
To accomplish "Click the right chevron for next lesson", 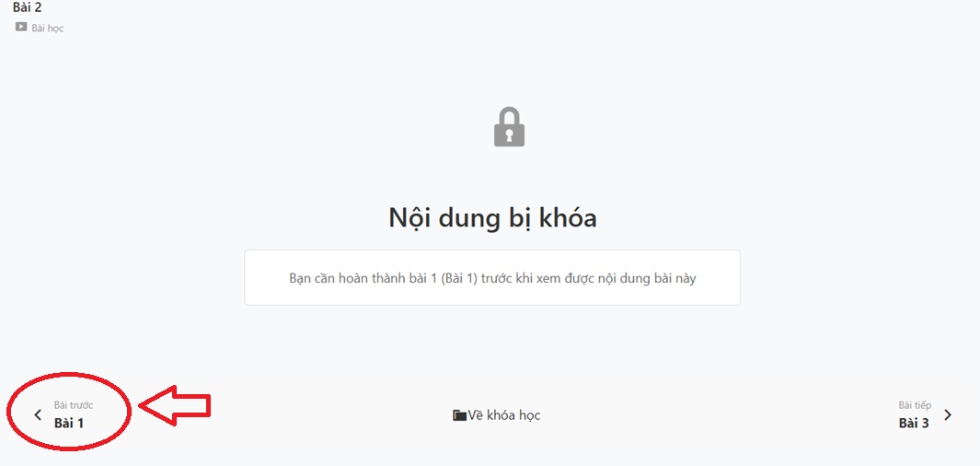I will pos(948,414).
